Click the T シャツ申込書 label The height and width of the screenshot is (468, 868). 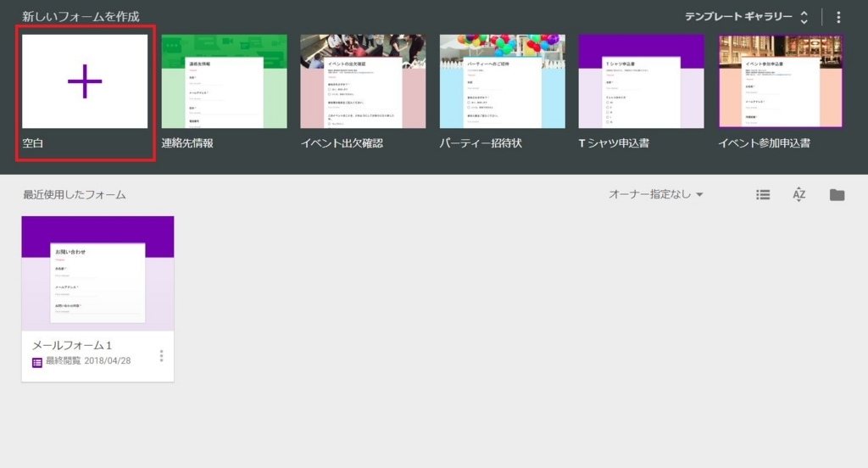click(x=614, y=143)
